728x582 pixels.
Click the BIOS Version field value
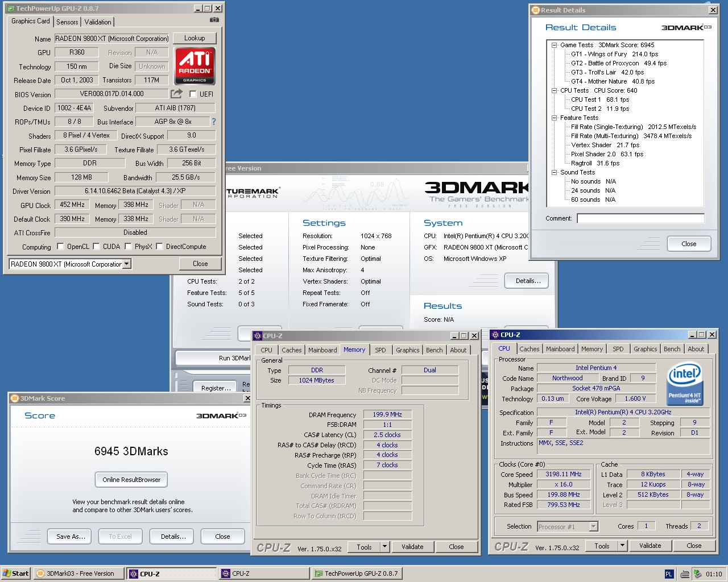point(112,94)
